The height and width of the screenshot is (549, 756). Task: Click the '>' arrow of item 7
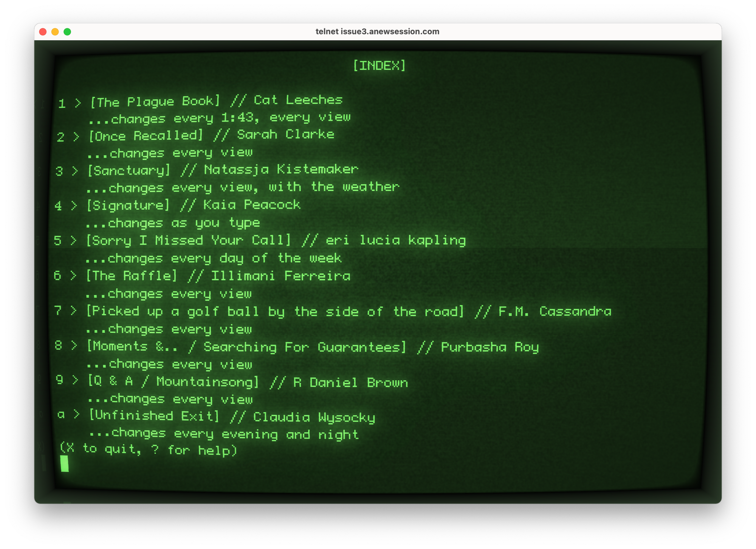(x=74, y=311)
